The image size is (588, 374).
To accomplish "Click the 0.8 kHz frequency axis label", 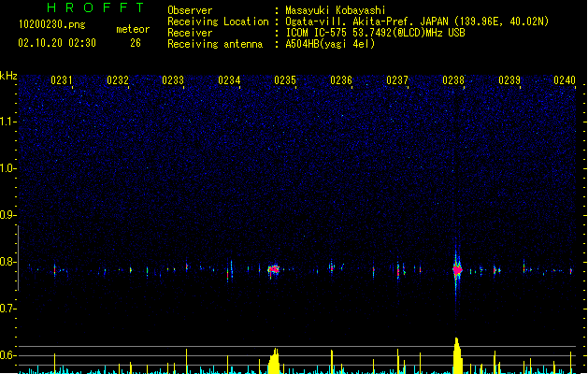I will point(7,262).
